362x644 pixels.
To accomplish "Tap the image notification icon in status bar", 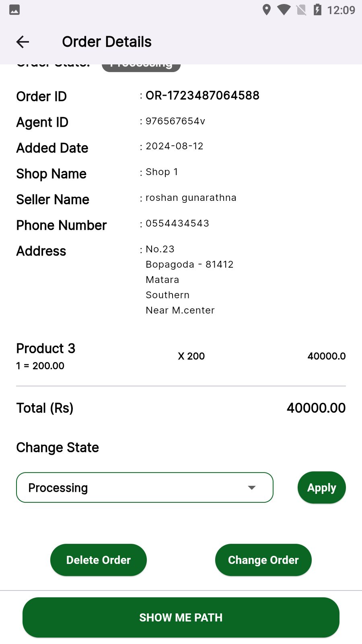I will (14, 10).
